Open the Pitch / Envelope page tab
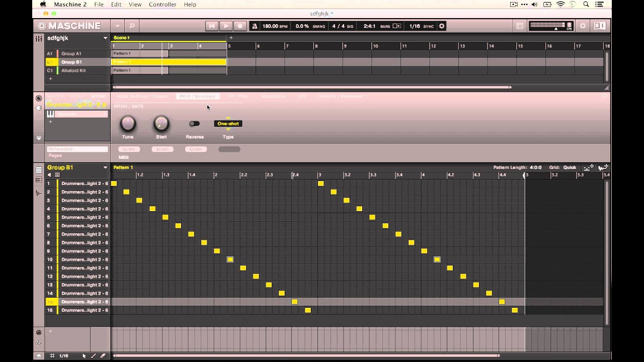The image size is (644, 362). click(198, 97)
